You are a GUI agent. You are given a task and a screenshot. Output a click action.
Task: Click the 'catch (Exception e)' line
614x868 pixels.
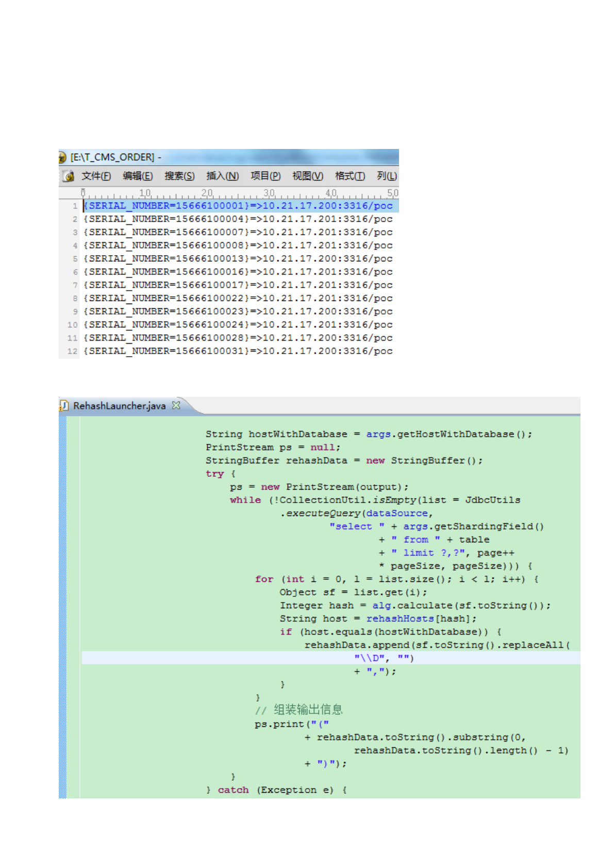tap(276, 790)
